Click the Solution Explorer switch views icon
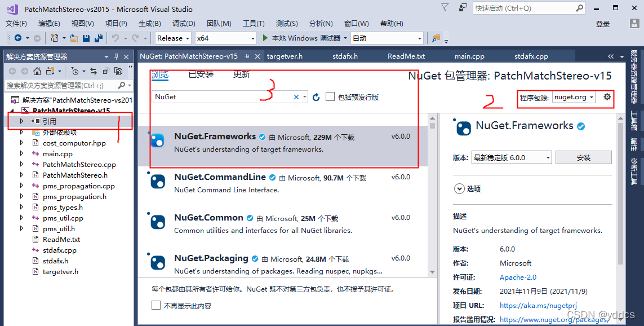The height and width of the screenshot is (326, 644). 50,71
